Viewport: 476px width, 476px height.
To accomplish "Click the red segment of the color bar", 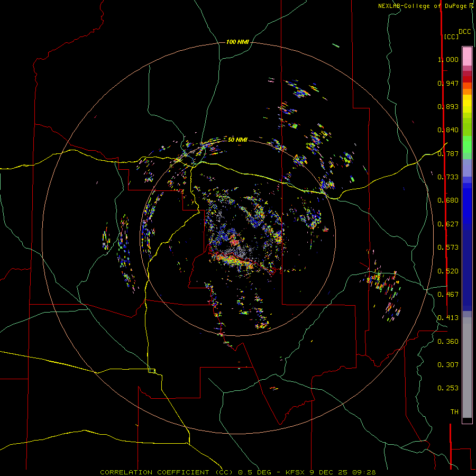I will tap(467, 79).
